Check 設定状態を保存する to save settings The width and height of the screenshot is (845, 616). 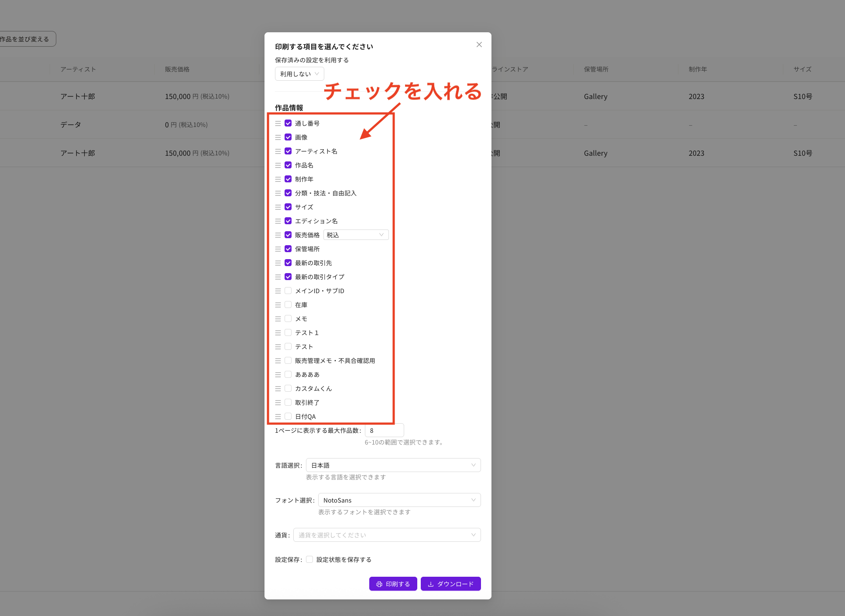tap(309, 559)
